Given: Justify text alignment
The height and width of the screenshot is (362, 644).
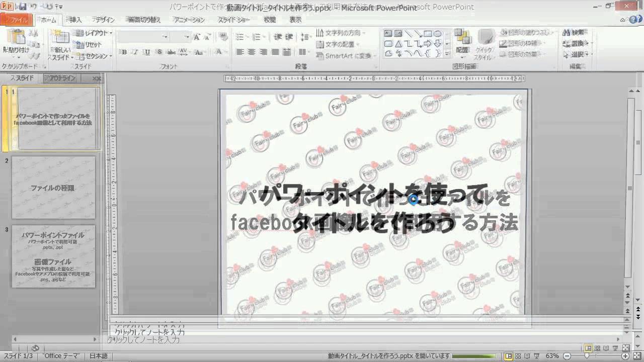Looking at the screenshot, I should (275, 52).
